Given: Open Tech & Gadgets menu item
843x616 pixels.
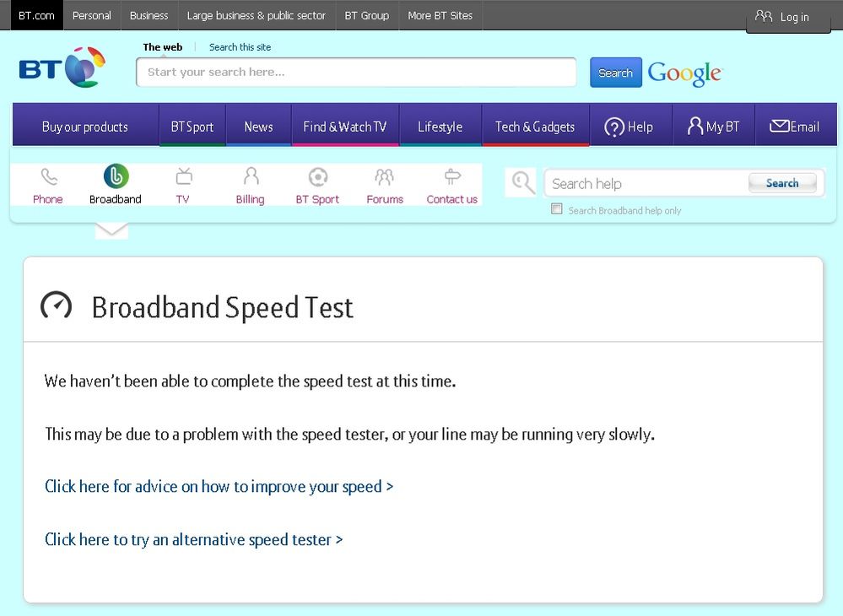Looking at the screenshot, I should point(536,127).
